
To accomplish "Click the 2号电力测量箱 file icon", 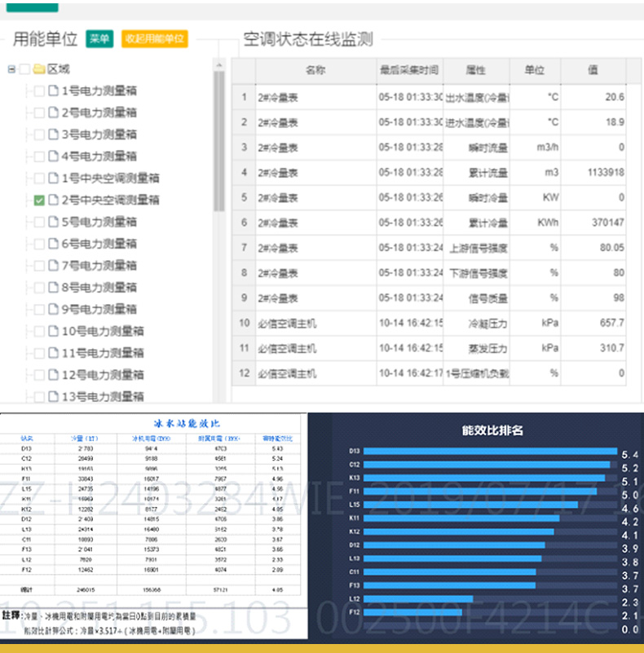I will pyautogui.click(x=53, y=112).
